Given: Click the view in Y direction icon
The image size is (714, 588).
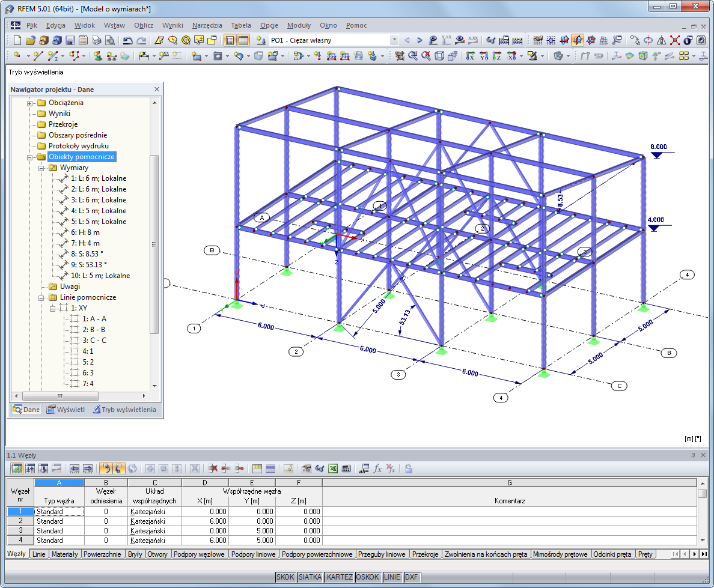Looking at the screenshot, I should point(484,55).
